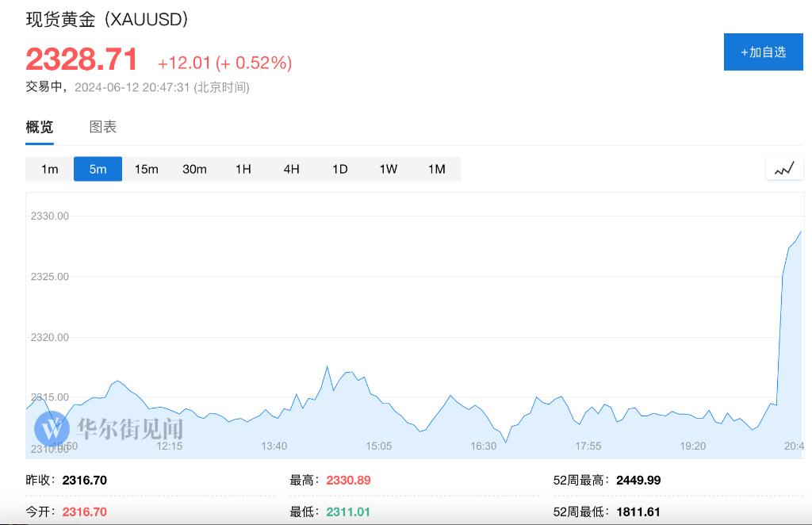Change the timeframe to 4H
Image resolution: width=812 pixels, height=525 pixels.
pyautogui.click(x=292, y=169)
